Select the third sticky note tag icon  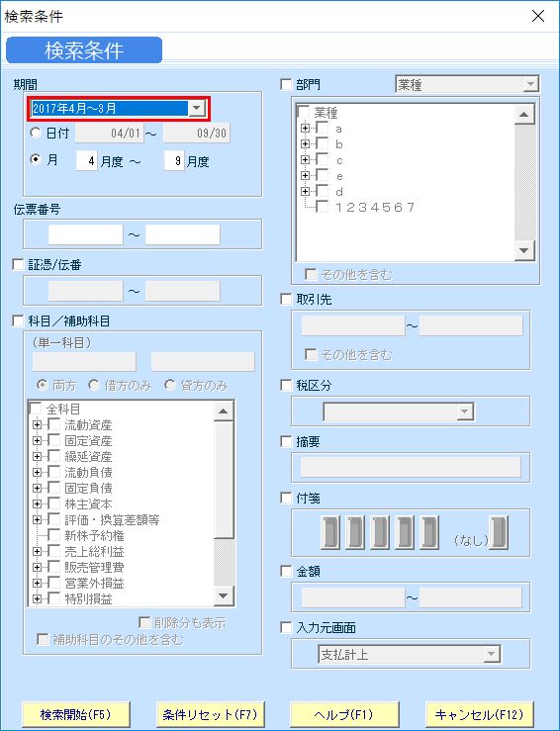pos(380,532)
